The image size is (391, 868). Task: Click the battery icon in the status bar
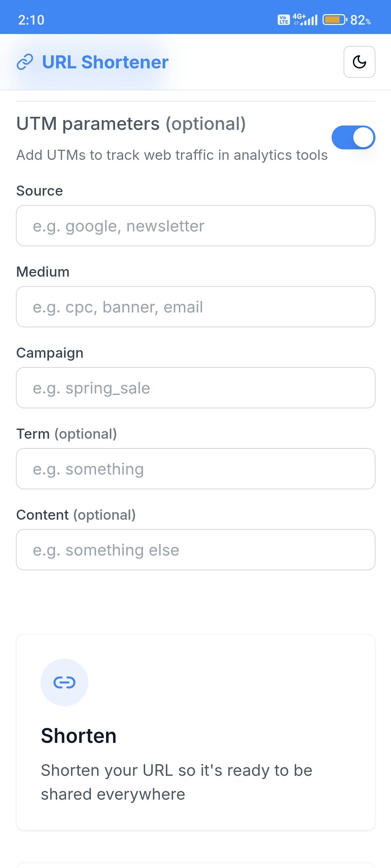click(333, 20)
